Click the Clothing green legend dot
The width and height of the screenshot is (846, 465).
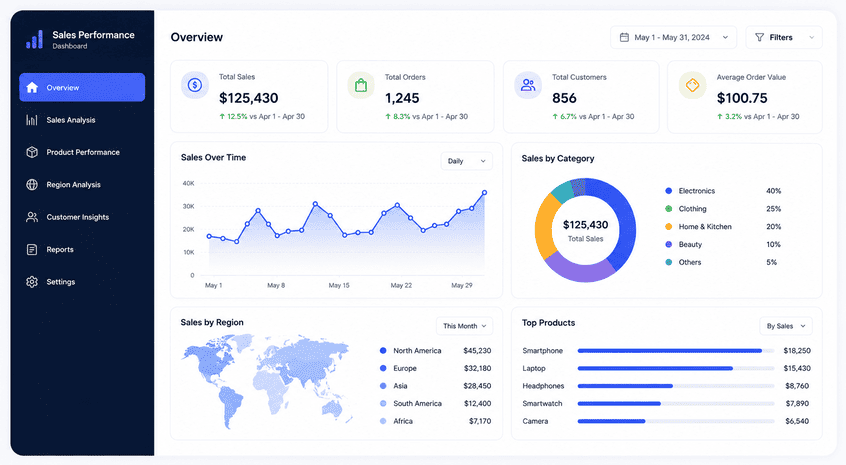coord(668,208)
